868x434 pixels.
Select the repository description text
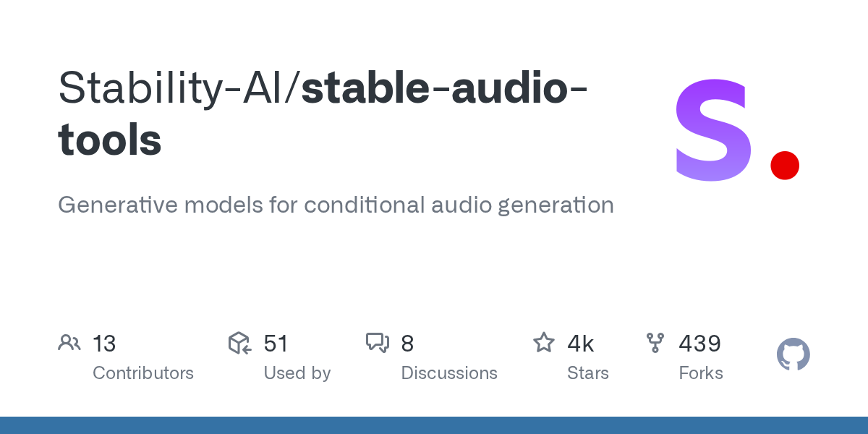pos(336,205)
